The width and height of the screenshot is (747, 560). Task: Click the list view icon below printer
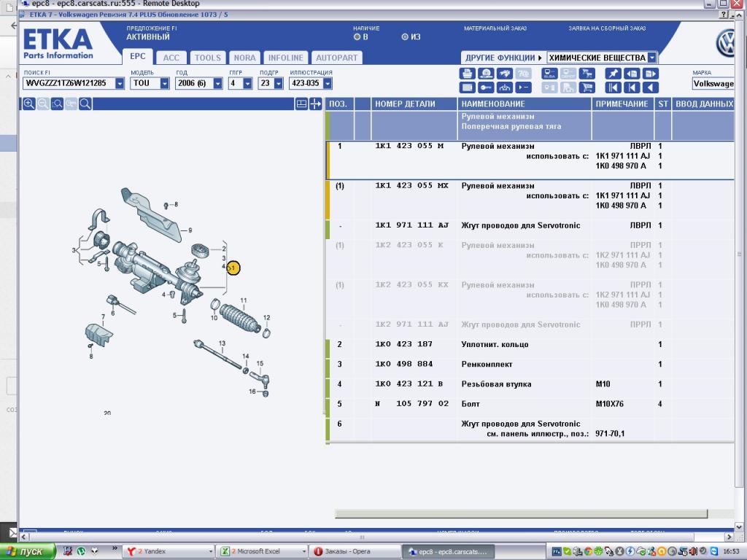coord(468,87)
